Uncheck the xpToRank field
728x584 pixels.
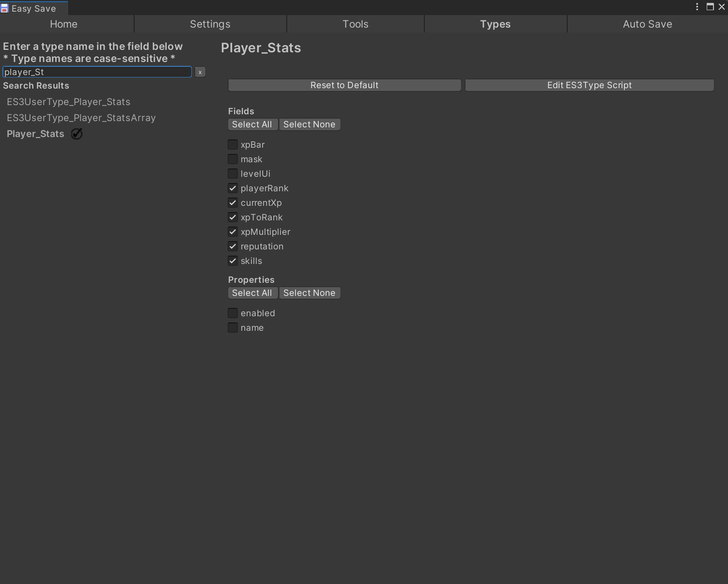point(232,217)
